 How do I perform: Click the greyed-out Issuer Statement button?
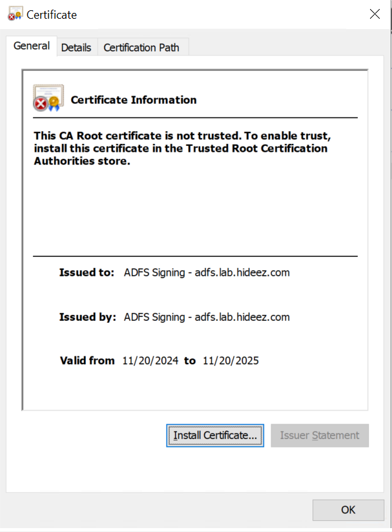point(320,436)
